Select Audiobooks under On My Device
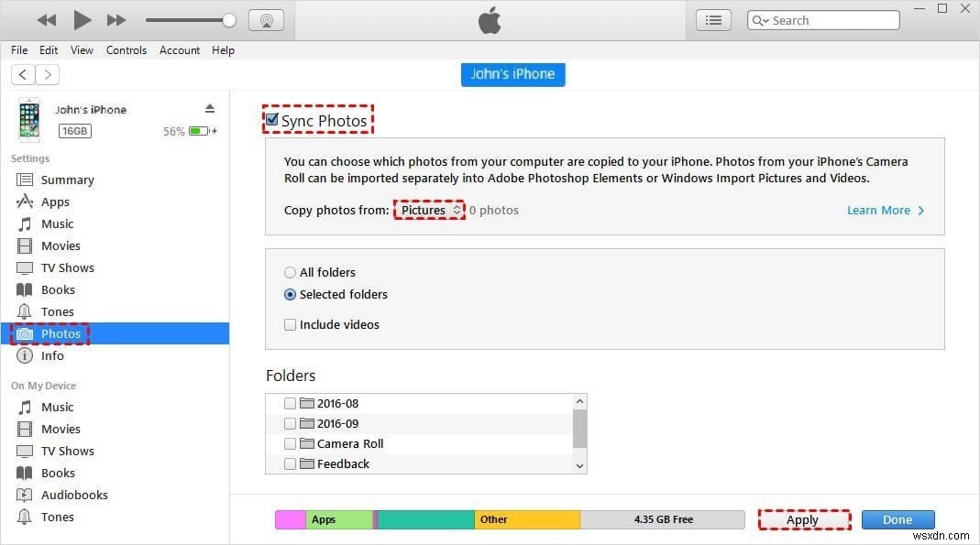The width and height of the screenshot is (980, 545). point(74,495)
